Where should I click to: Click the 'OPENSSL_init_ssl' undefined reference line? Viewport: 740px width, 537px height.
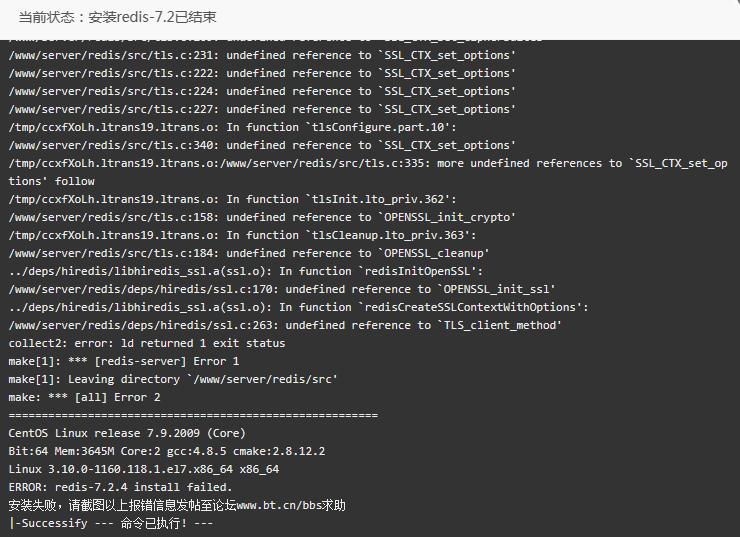click(x=282, y=289)
